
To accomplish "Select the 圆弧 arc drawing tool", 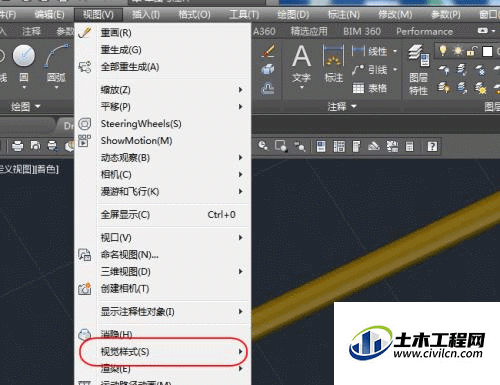I will pyautogui.click(x=56, y=65).
